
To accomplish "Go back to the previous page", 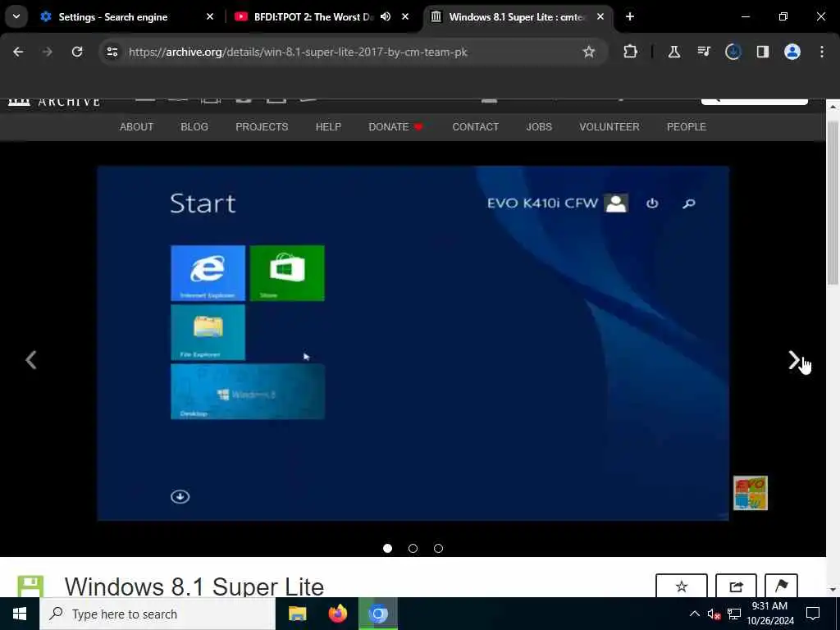I will 18,52.
